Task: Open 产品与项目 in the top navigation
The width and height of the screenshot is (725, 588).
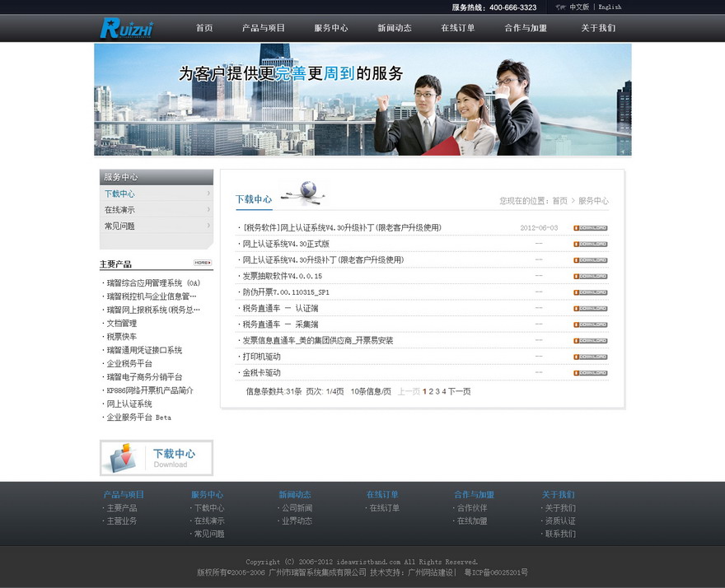Action: [x=264, y=28]
